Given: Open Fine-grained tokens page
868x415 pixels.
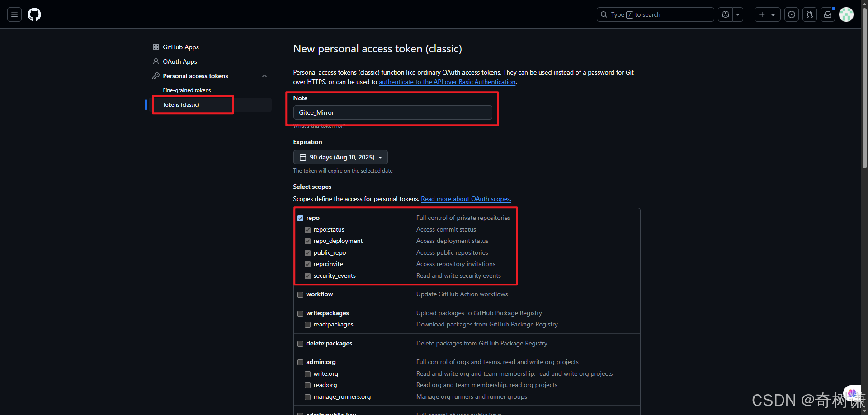Looking at the screenshot, I should click(187, 90).
